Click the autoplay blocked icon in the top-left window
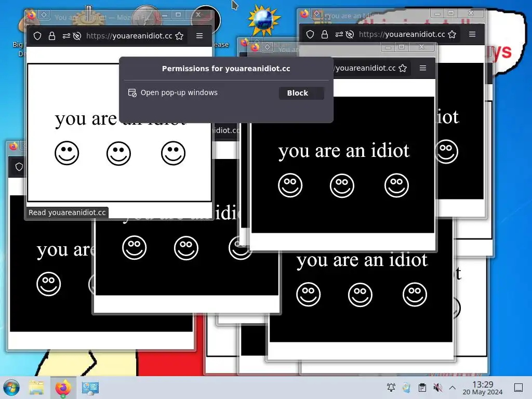 pyautogui.click(x=77, y=36)
